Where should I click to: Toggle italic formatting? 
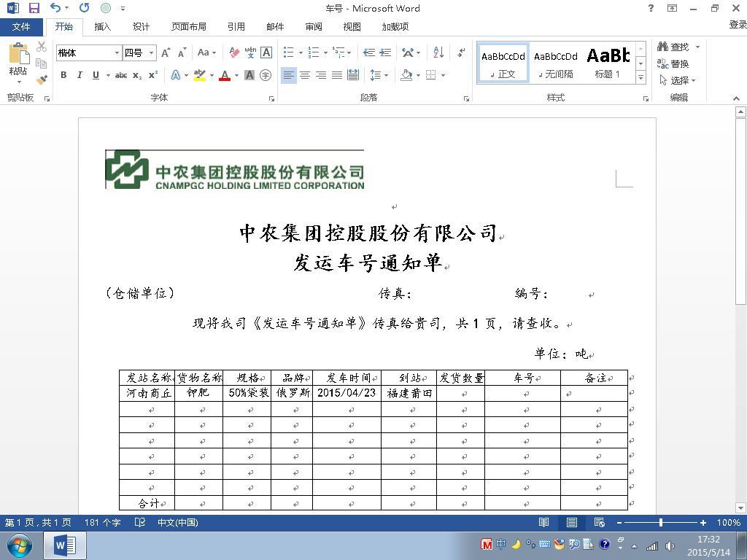(80, 75)
